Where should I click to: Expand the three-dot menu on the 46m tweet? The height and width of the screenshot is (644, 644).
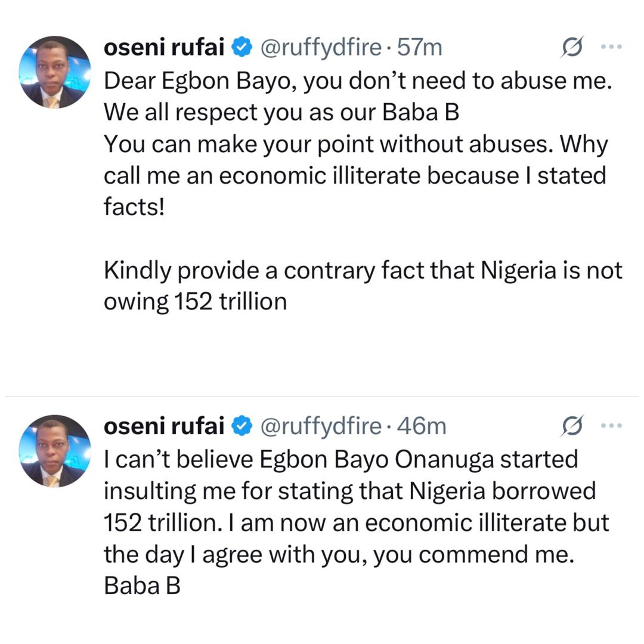611,426
